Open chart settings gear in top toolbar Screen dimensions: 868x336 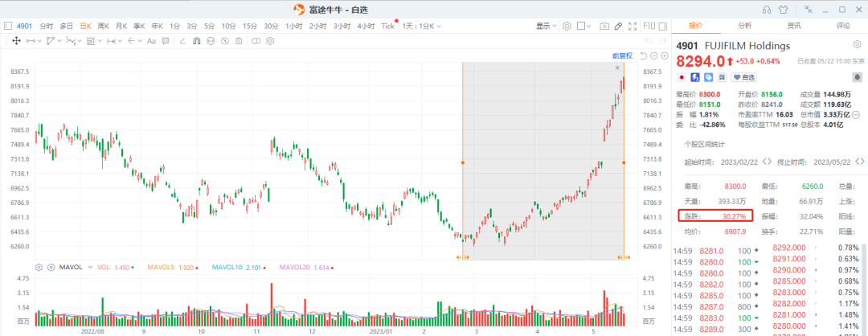pyautogui.click(x=567, y=26)
